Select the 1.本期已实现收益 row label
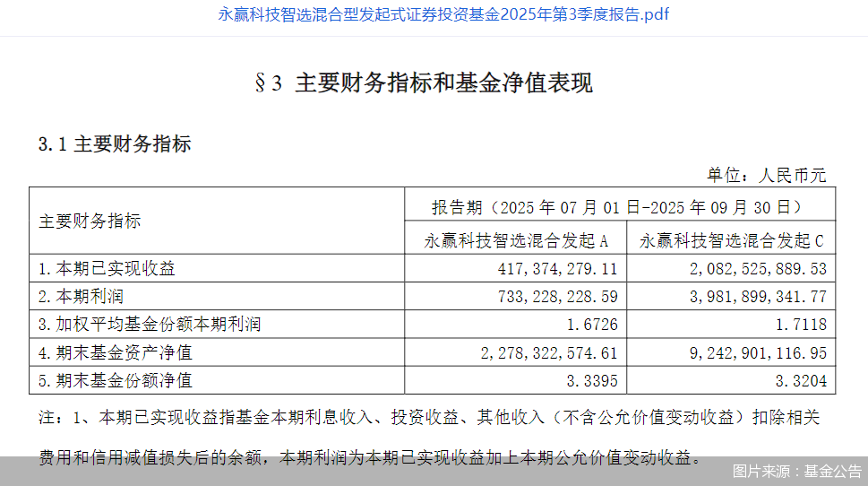The width and height of the screenshot is (868, 486). (107, 268)
